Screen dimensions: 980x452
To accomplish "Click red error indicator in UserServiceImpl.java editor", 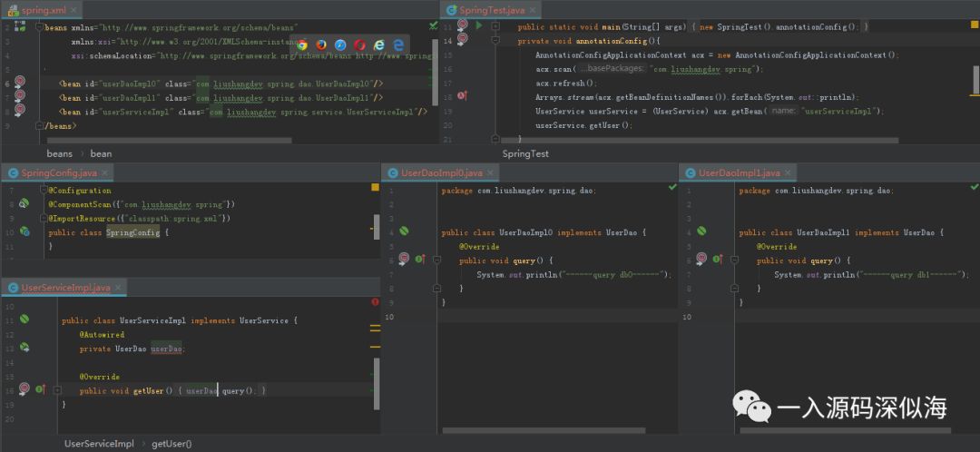I will click(375, 302).
